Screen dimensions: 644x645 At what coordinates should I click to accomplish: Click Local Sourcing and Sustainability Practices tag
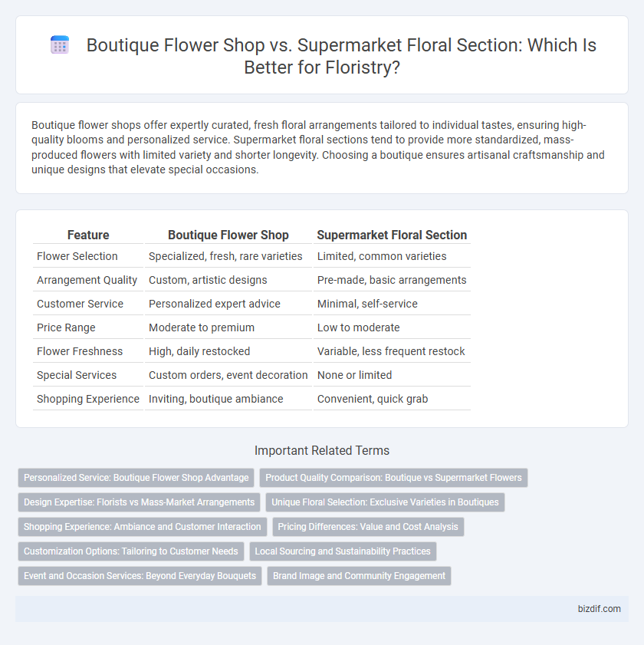click(x=343, y=551)
